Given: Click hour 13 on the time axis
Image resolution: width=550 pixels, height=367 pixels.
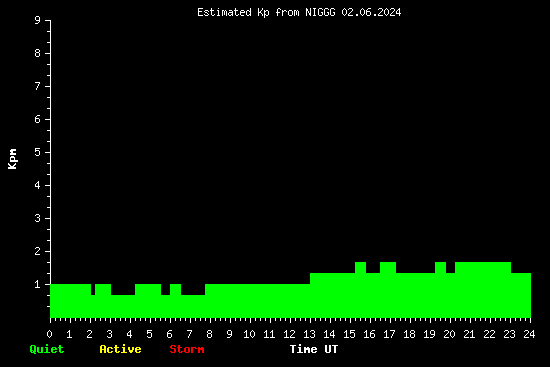Looking at the screenshot, I should (309, 334).
